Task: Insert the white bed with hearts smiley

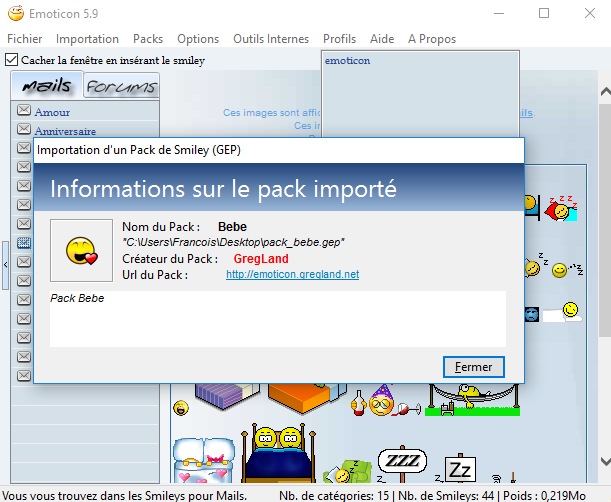Action: 204,461
